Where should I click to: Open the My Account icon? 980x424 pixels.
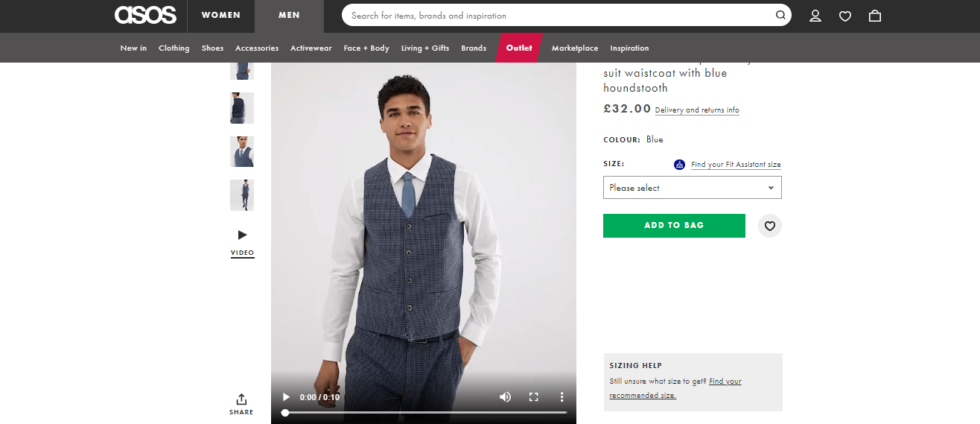tap(815, 16)
